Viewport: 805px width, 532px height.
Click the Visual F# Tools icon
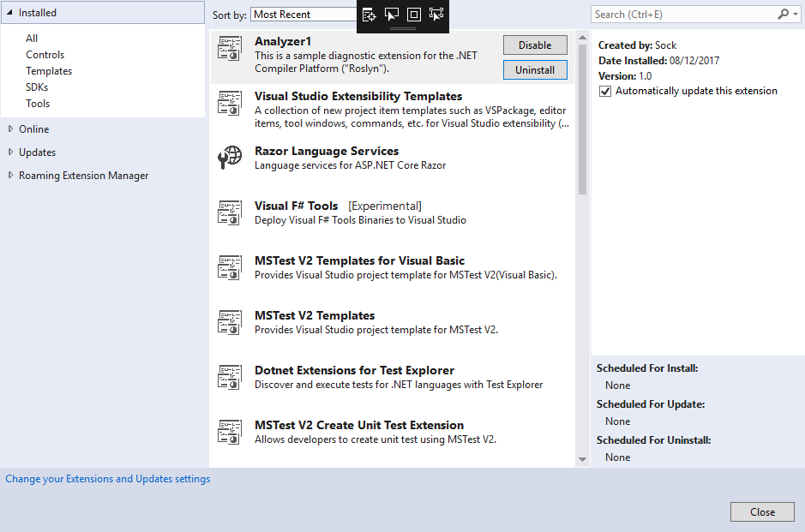[230, 213]
